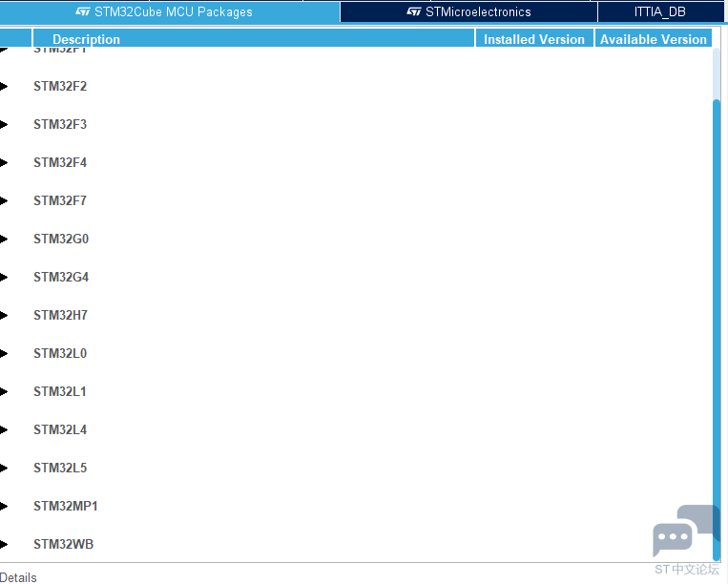Expand the STM32F2 package row
728x584 pixels.
click(4, 86)
